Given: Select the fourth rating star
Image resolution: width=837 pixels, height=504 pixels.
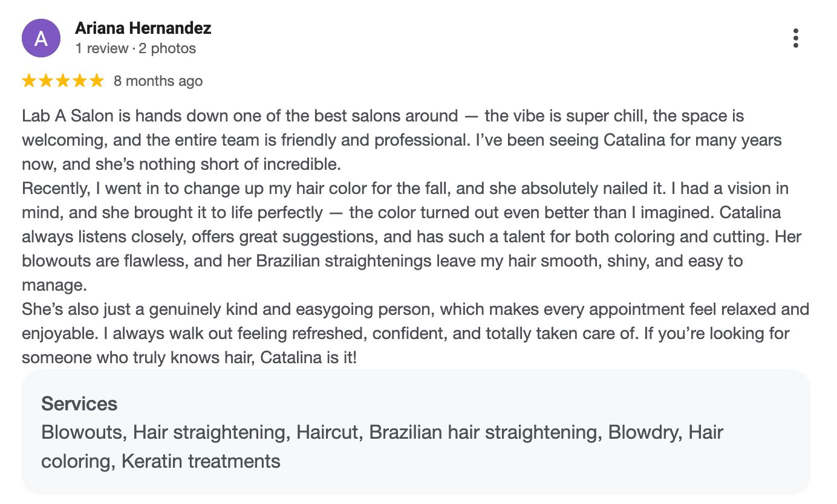Looking at the screenshot, I should click(80, 81).
